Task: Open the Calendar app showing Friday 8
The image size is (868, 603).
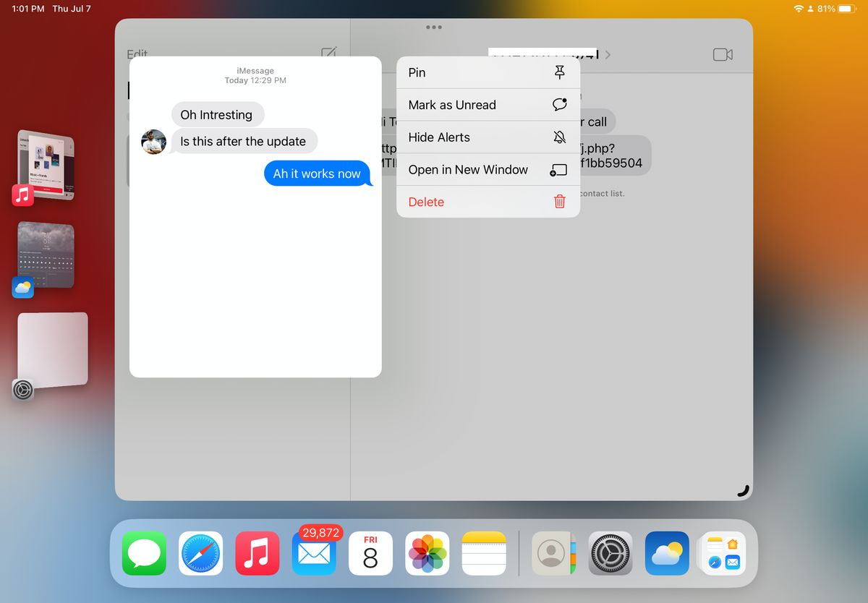Action: (x=370, y=552)
